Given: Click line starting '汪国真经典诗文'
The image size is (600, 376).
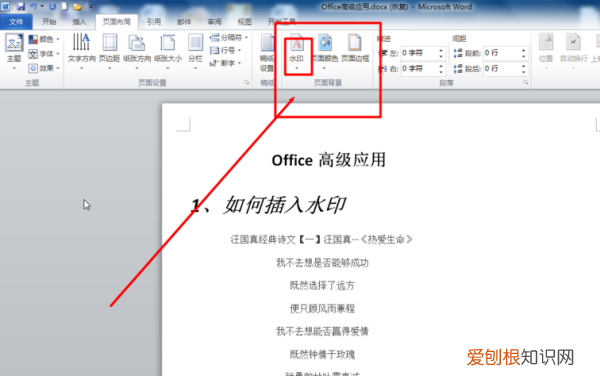Looking at the screenshot, I should [x=321, y=240].
